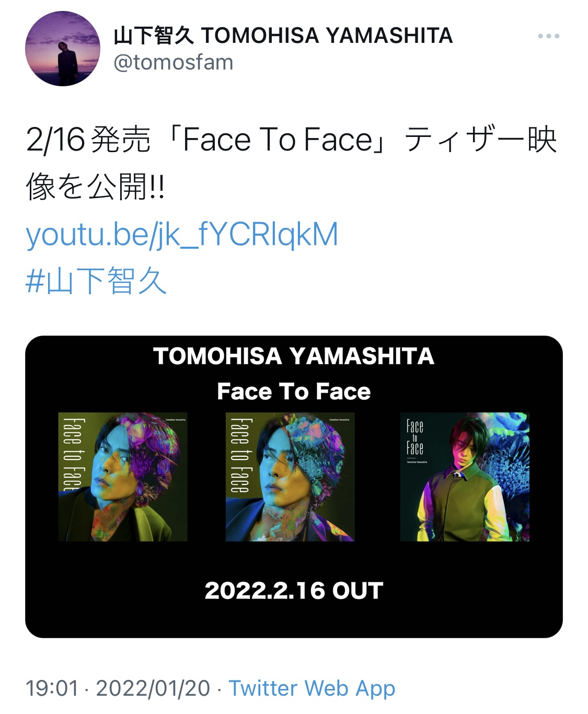This screenshot has width=588, height=714.
Task: Click small stacked Face to Face title on right cover
Action: (x=415, y=437)
